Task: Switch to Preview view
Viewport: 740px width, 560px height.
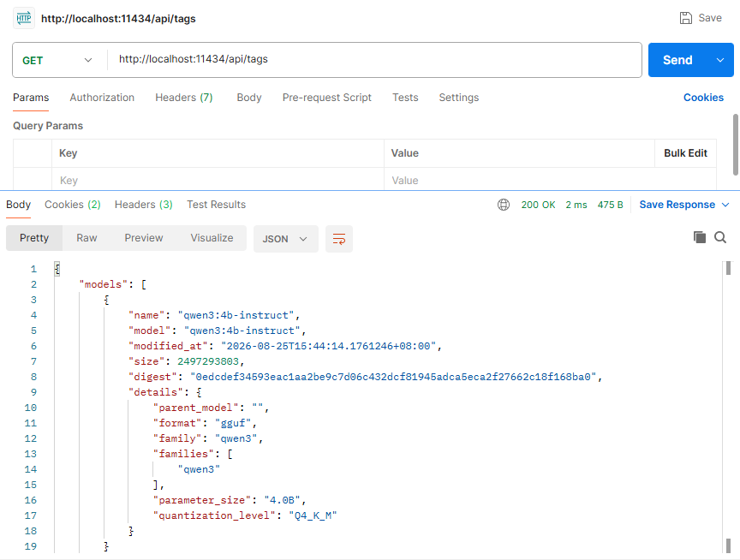Action: (x=144, y=238)
